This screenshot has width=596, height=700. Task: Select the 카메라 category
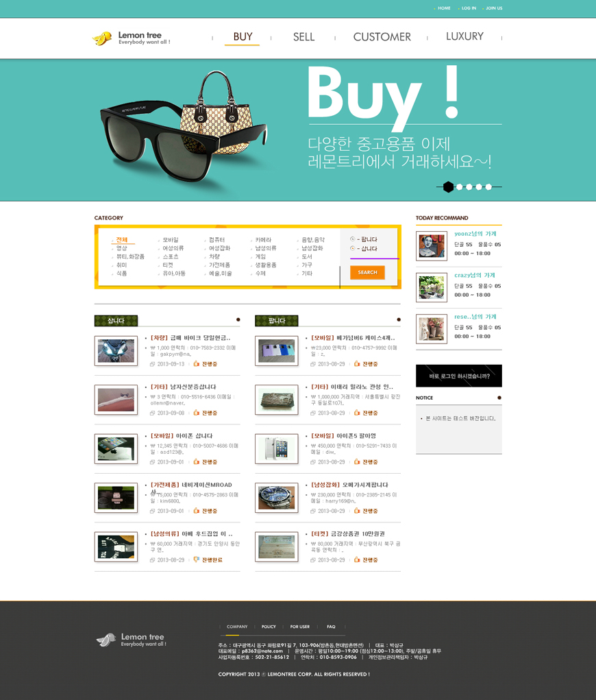point(263,240)
